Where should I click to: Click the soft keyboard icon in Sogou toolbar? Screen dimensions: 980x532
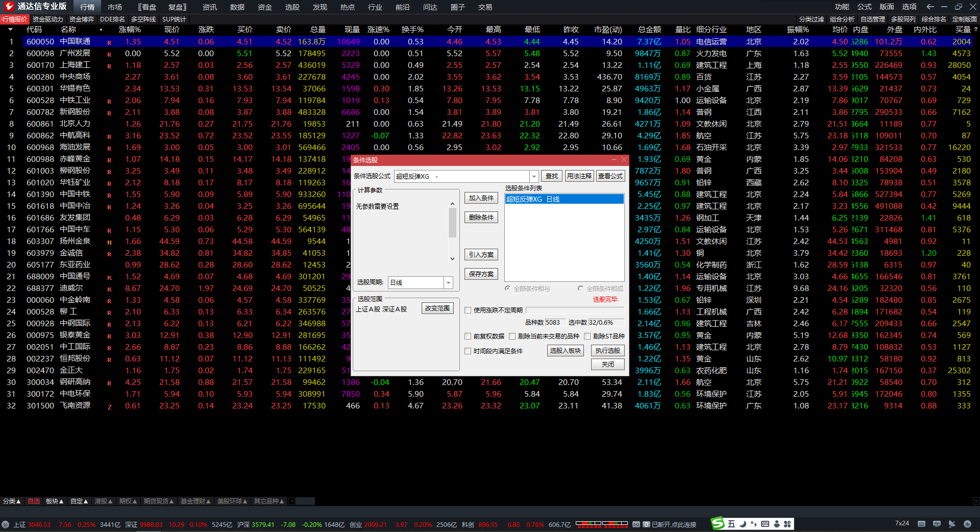[x=765, y=524]
